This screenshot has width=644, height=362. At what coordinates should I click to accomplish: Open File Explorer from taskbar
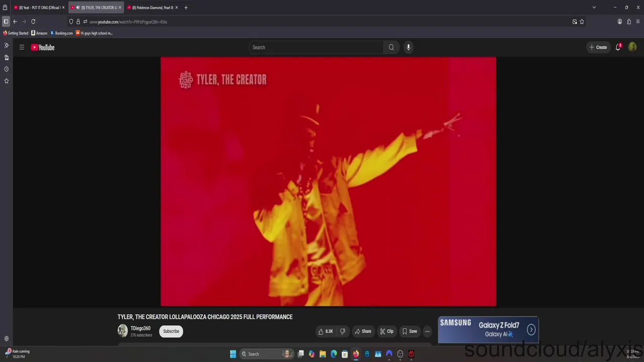(323, 354)
